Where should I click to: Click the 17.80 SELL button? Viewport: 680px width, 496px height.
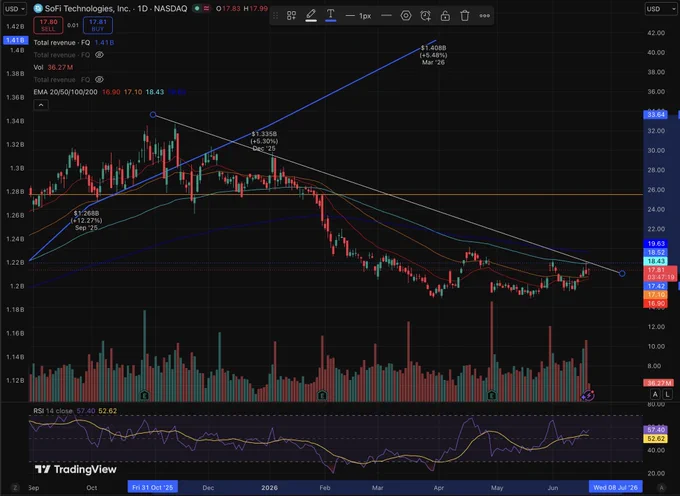point(48,25)
